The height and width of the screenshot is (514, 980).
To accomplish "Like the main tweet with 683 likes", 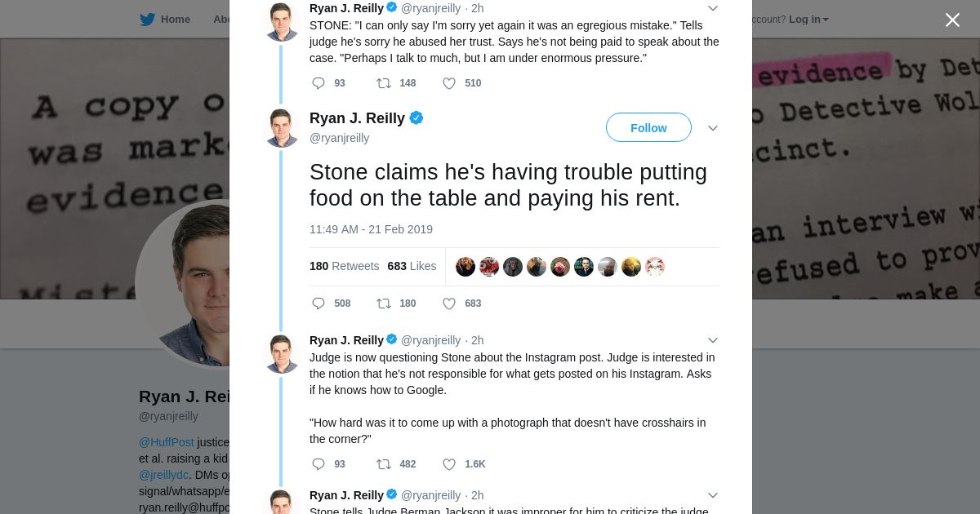I will pos(449,304).
